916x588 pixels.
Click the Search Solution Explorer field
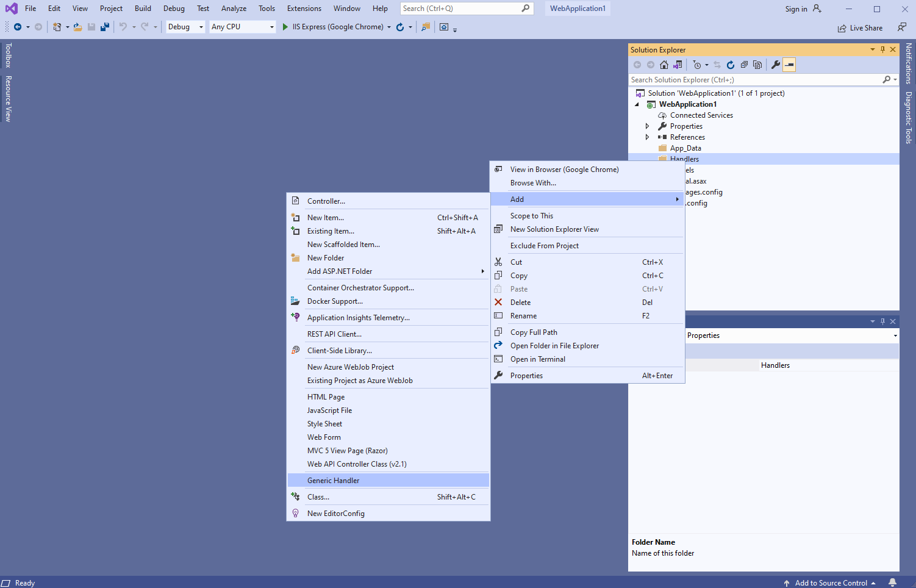(755, 80)
